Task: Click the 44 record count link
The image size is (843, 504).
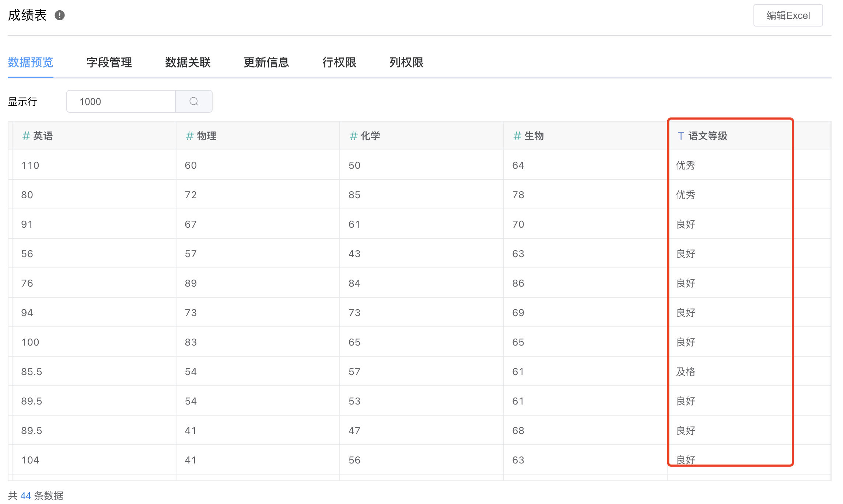Action: pos(25,496)
